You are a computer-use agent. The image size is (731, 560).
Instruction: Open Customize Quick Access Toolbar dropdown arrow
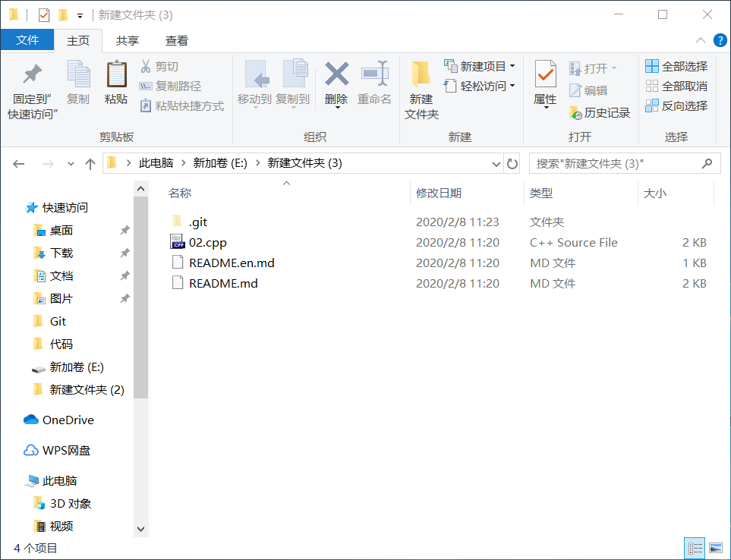[x=80, y=16]
